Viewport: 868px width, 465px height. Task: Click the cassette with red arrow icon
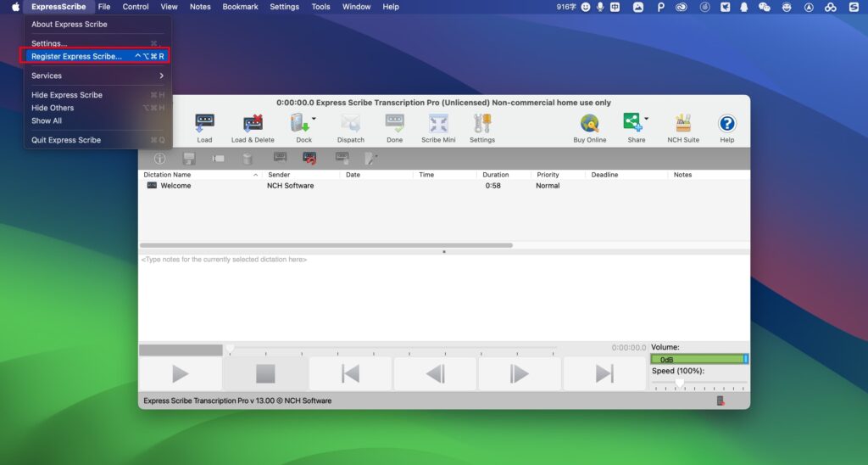309,159
